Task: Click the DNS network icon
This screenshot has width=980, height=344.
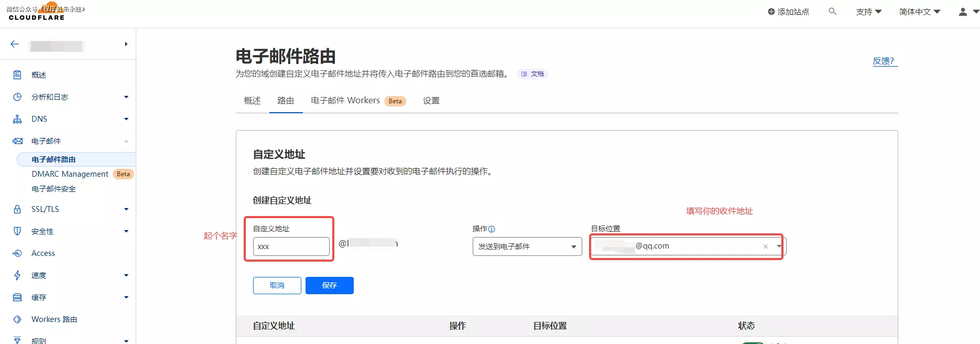Action: click(x=17, y=119)
